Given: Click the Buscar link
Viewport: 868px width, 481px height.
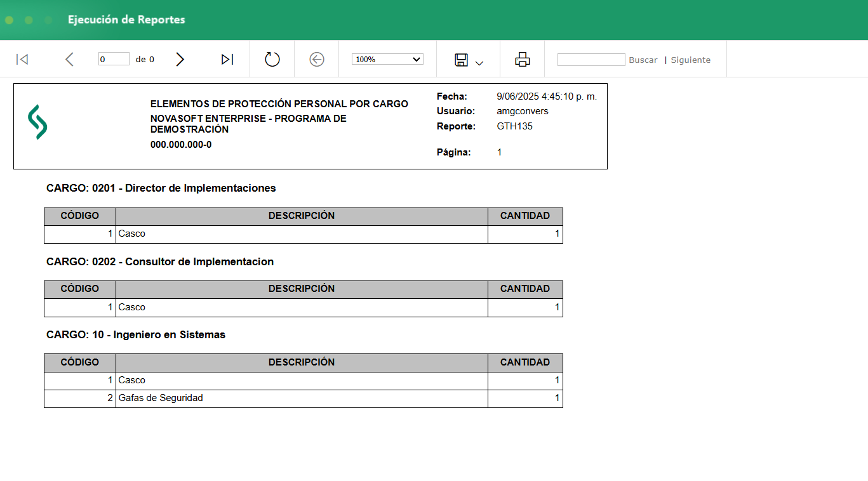Looking at the screenshot, I should 643,60.
